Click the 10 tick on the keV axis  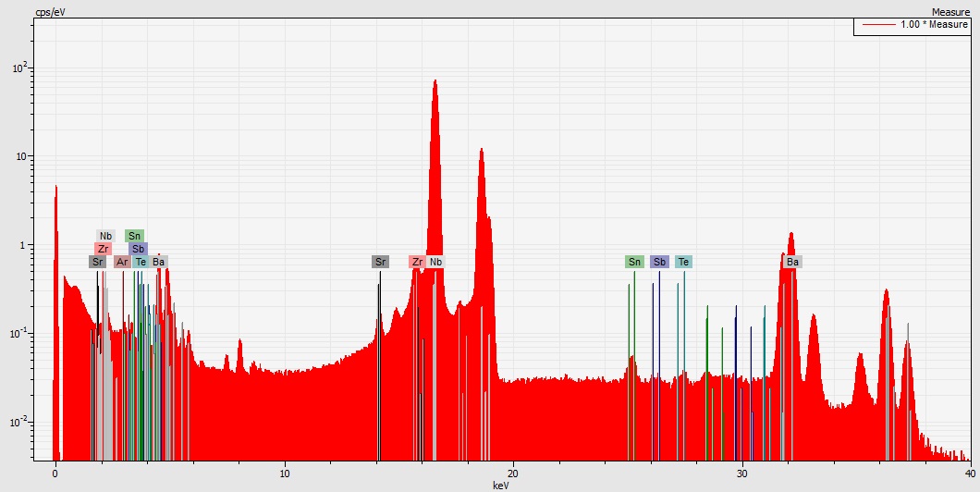285,474
